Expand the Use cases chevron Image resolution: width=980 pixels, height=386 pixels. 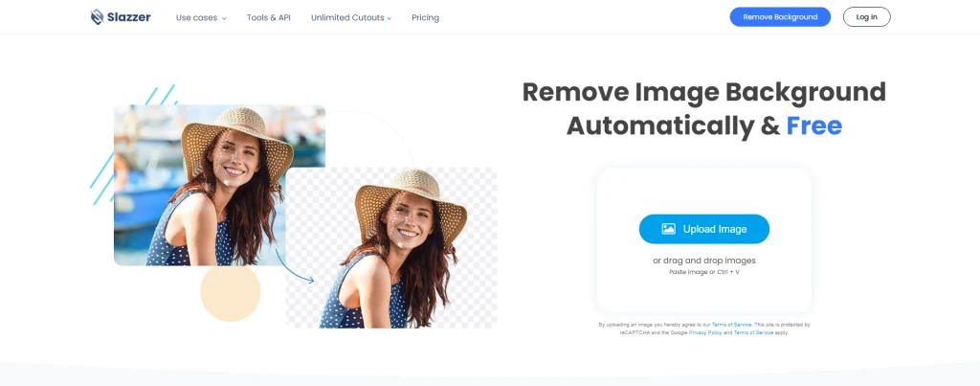tap(224, 18)
